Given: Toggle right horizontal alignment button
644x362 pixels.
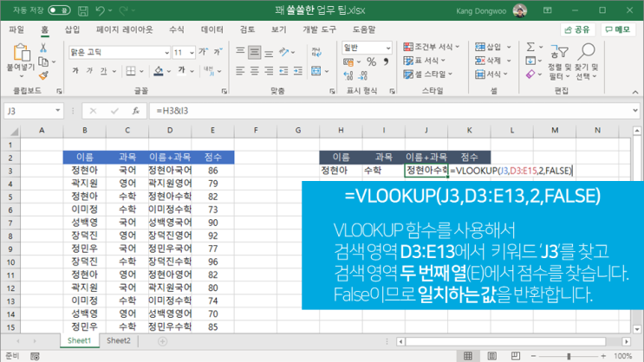Looking at the screenshot, I should pos(269,71).
